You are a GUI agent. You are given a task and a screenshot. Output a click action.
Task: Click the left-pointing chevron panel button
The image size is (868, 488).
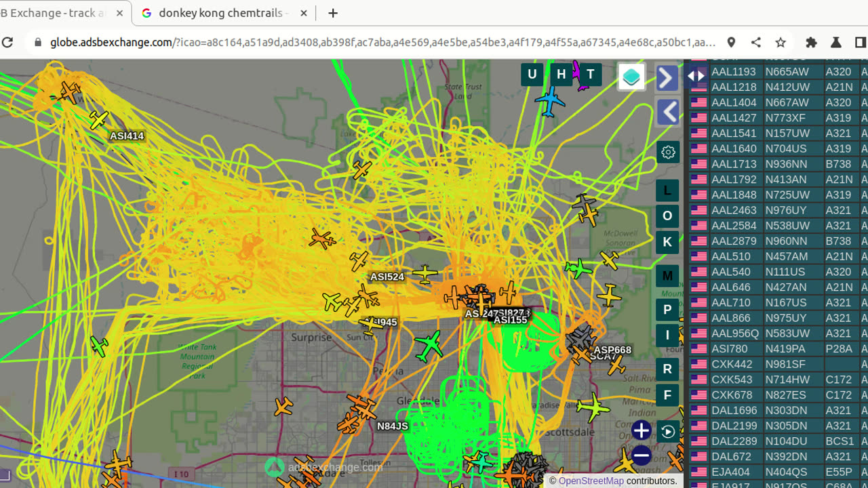coord(667,112)
